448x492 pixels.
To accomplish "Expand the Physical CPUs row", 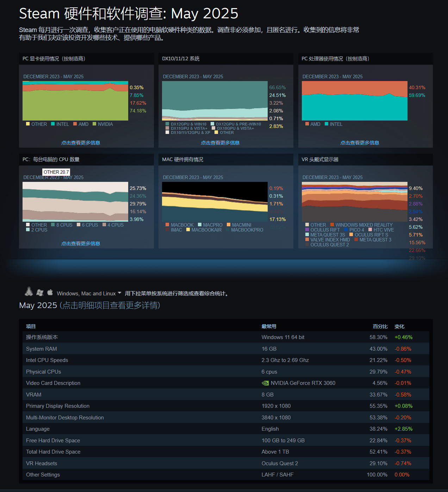I will pos(226,372).
